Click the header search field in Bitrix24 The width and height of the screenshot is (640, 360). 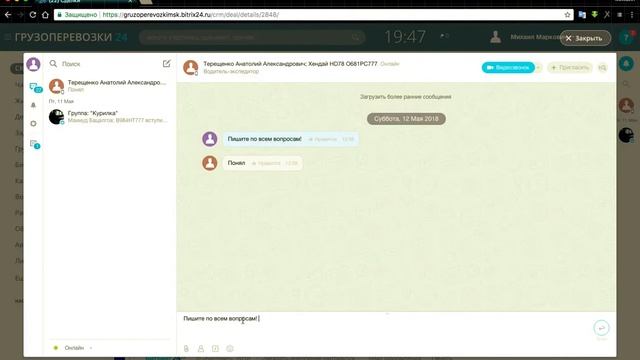pos(252,37)
